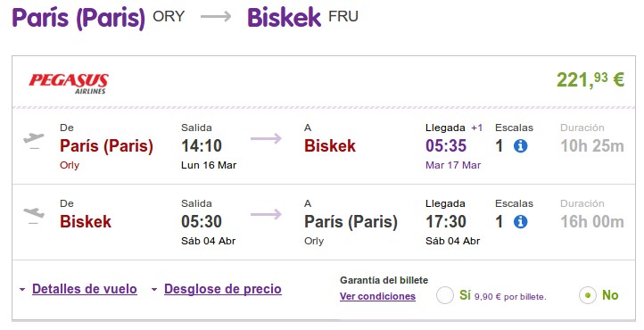Click the Biskek FRU destination heading

pos(302,17)
